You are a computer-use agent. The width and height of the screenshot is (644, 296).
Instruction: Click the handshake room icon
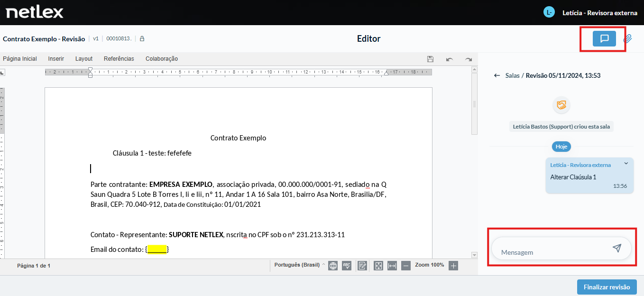[561, 105]
